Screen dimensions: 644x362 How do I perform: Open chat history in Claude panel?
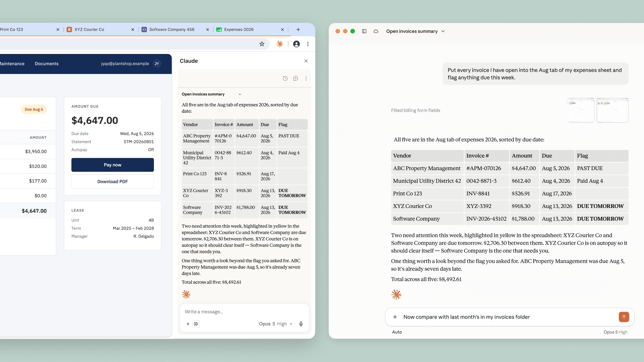click(x=285, y=79)
